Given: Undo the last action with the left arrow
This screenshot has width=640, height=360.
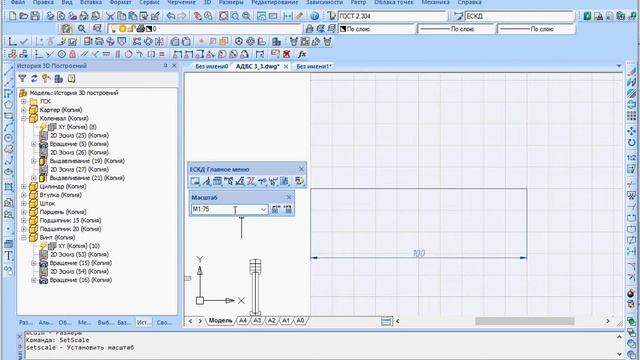Looking at the screenshot, I should (171, 16).
